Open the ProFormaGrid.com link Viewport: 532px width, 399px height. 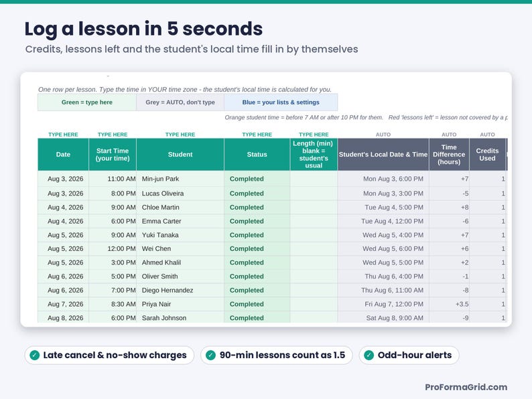click(466, 387)
